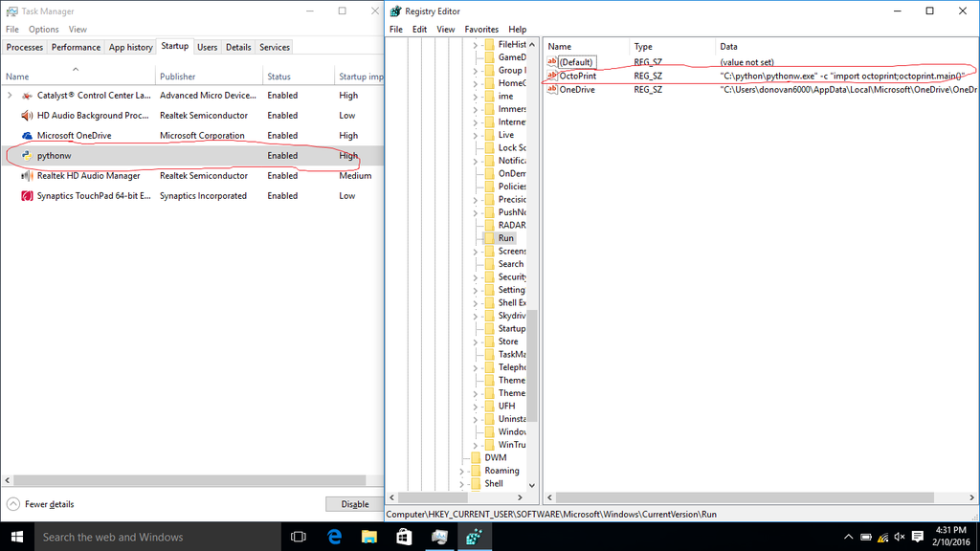Click the Task Manager title bar icon
The image size is (980, 551).
click(11, 11)
